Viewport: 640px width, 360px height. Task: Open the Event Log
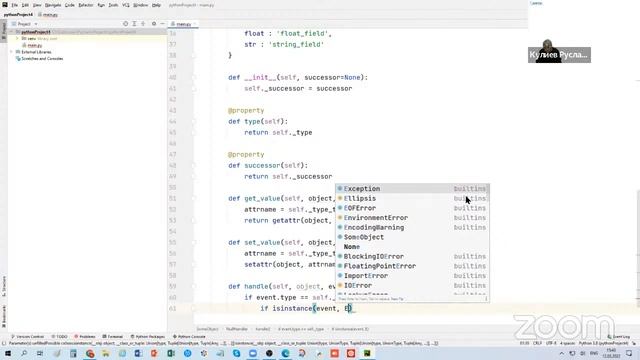point(618,337)
